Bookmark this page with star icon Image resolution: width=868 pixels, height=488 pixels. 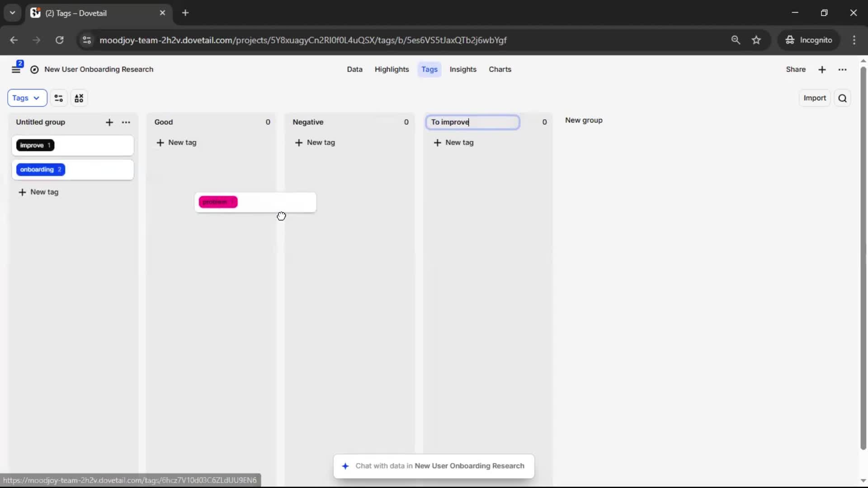pos(756,40)
